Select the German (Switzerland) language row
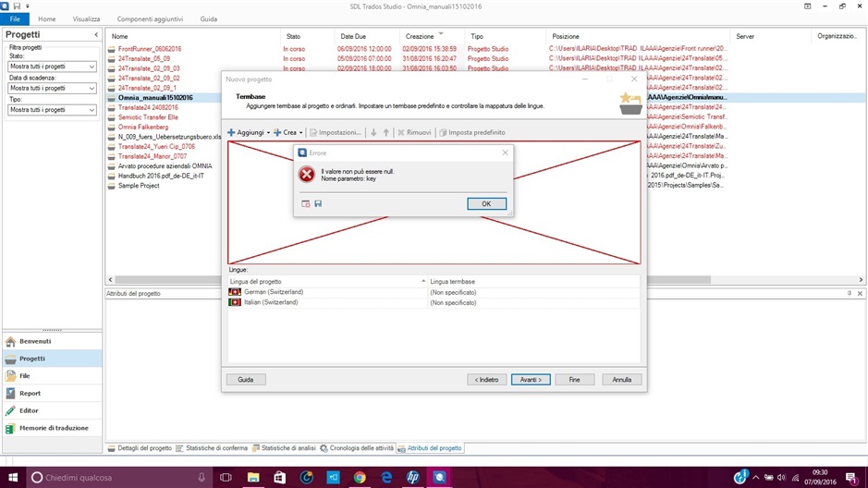 coord(434,292)
